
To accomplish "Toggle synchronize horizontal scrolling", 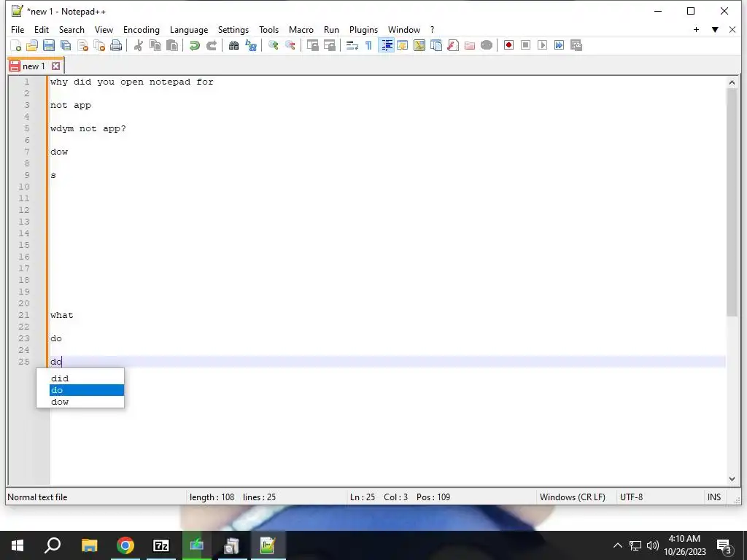I will (329, 45).
